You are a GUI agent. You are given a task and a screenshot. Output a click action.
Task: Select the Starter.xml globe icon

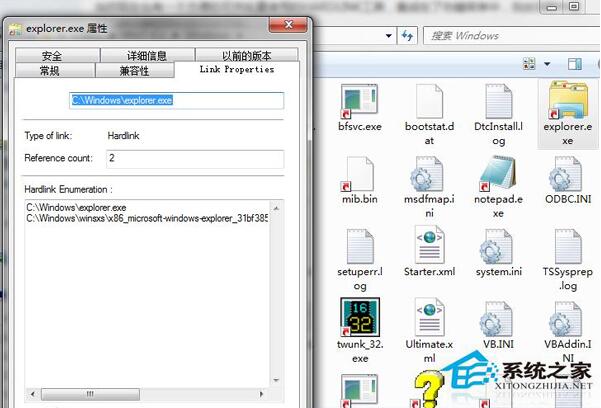[429, 245]
